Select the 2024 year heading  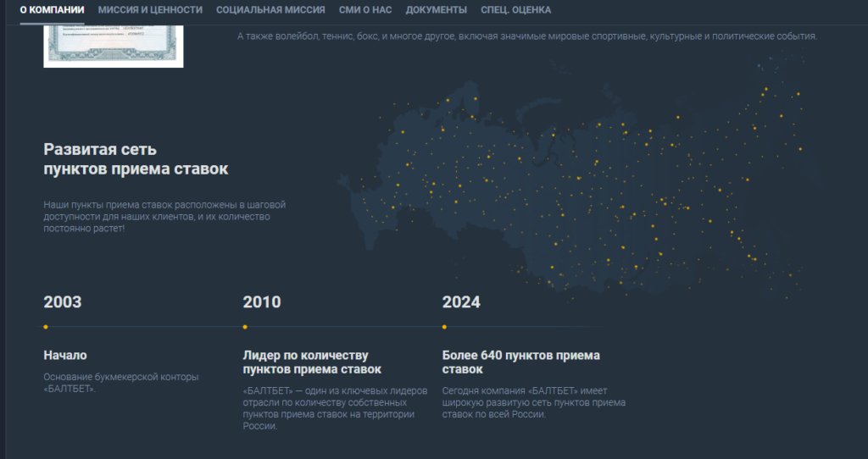click(x=461, y=302)
